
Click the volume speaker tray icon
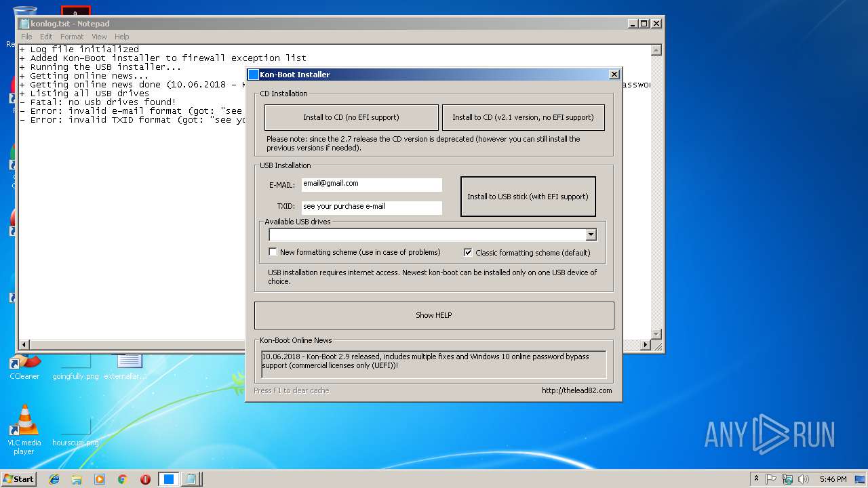click(804, 479)
